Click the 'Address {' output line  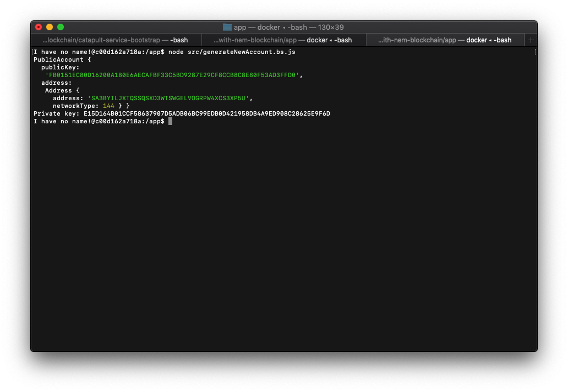(62, 91)
